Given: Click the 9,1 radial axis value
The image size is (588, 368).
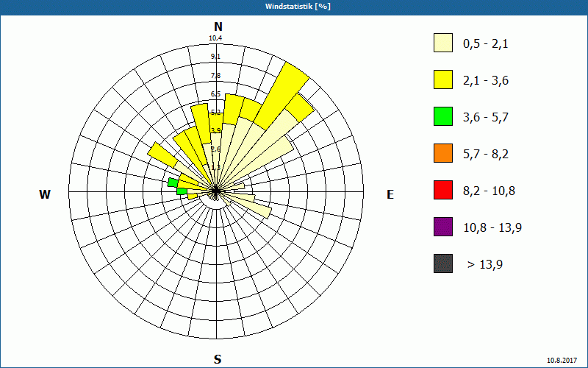Looking at the screenshot, I should (x=215, y=57).
